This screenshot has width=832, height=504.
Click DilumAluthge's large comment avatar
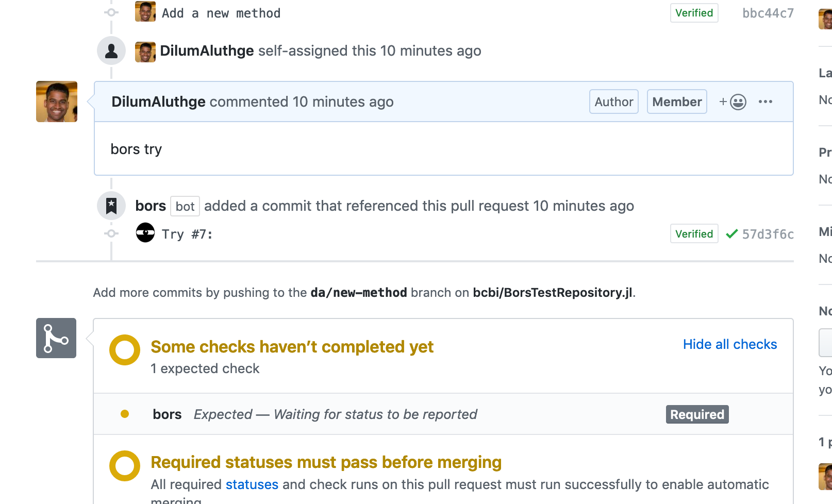click(x=57, y=102)
